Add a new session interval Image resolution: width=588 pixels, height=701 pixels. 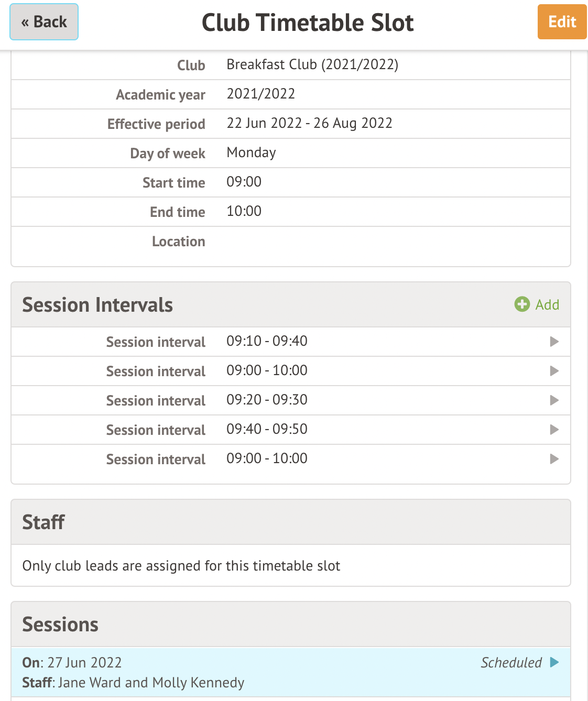537,304
